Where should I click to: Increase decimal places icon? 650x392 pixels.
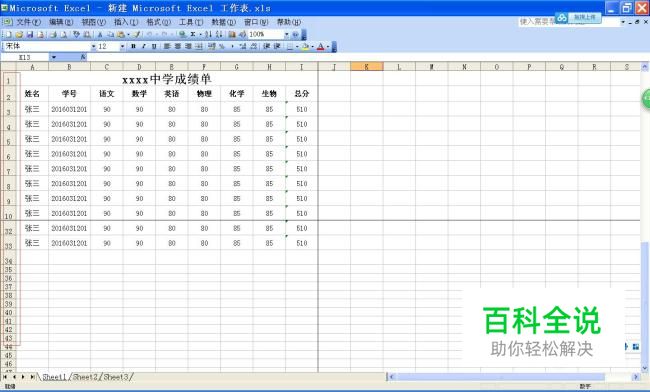click(x=243, y=46)
